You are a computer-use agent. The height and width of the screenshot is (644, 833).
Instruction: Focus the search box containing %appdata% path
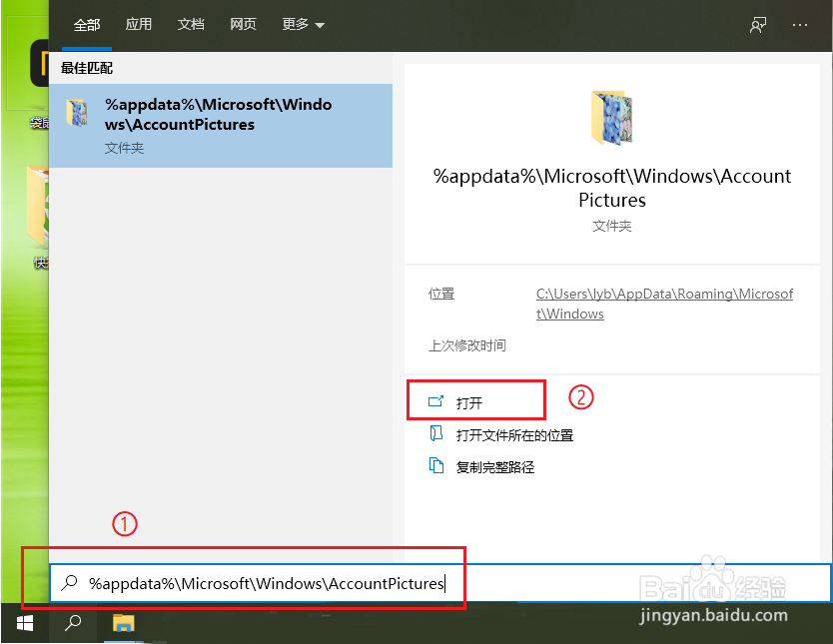[439, 583]
